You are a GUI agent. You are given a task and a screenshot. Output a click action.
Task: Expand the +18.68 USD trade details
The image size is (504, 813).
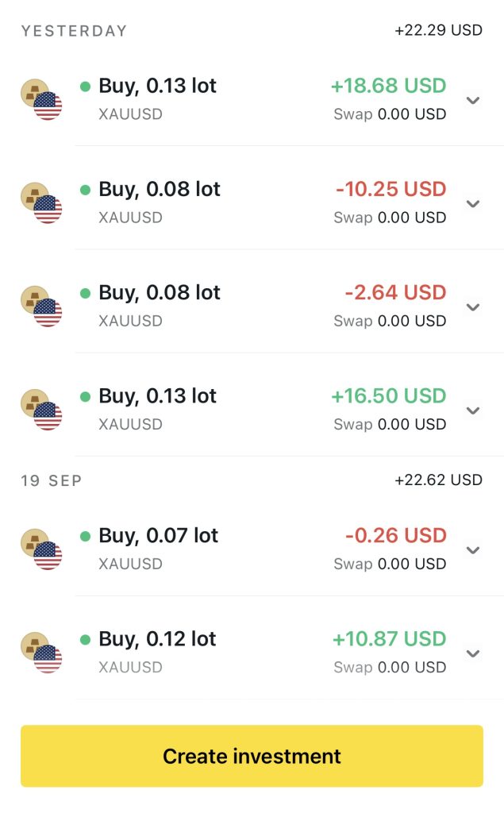pyautogui.click(x=473, y=100)
